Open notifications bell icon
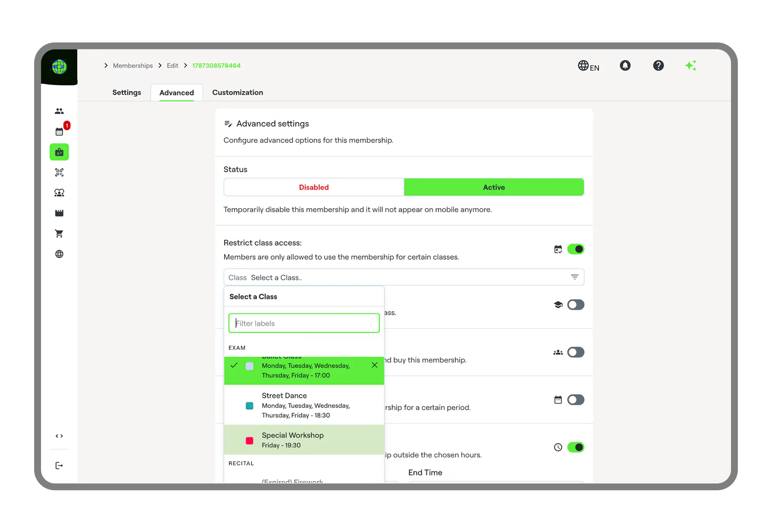The image size is (772, 532). point(625,66)
